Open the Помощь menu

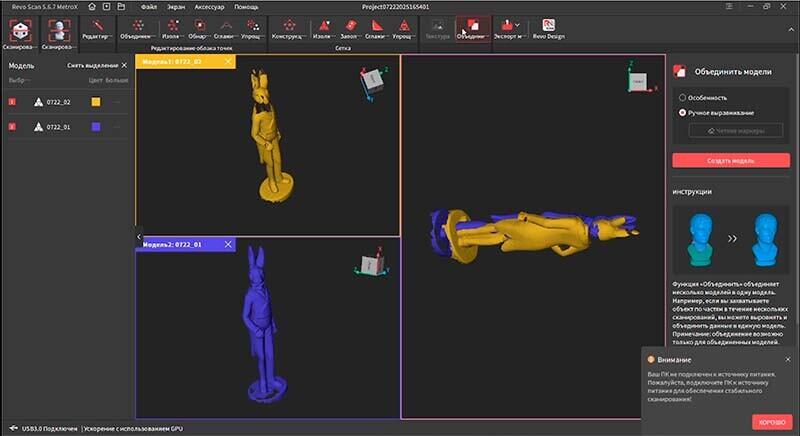coord(246,7)
